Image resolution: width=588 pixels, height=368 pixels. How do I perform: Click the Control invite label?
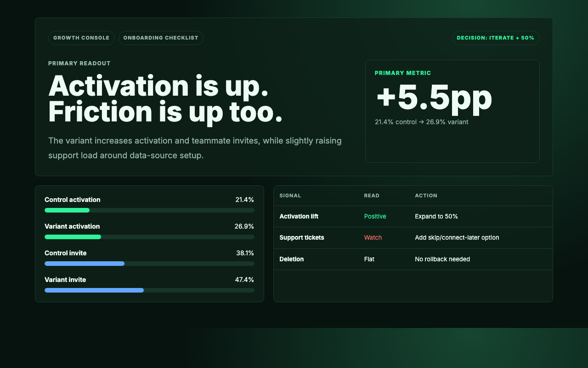(65, 253)
